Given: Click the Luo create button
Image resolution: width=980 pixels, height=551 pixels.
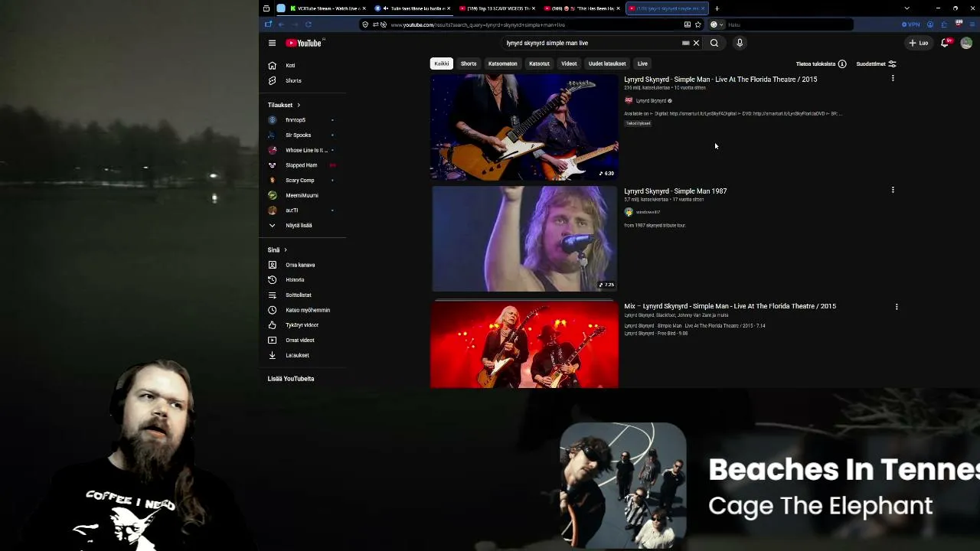Looking at the screenshot, I should (919, 43).
